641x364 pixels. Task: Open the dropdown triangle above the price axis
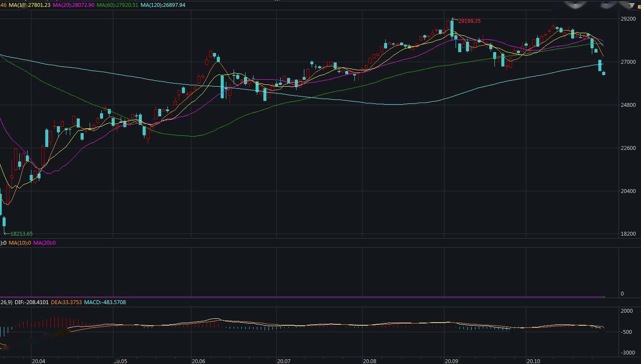tap(633, 6)
